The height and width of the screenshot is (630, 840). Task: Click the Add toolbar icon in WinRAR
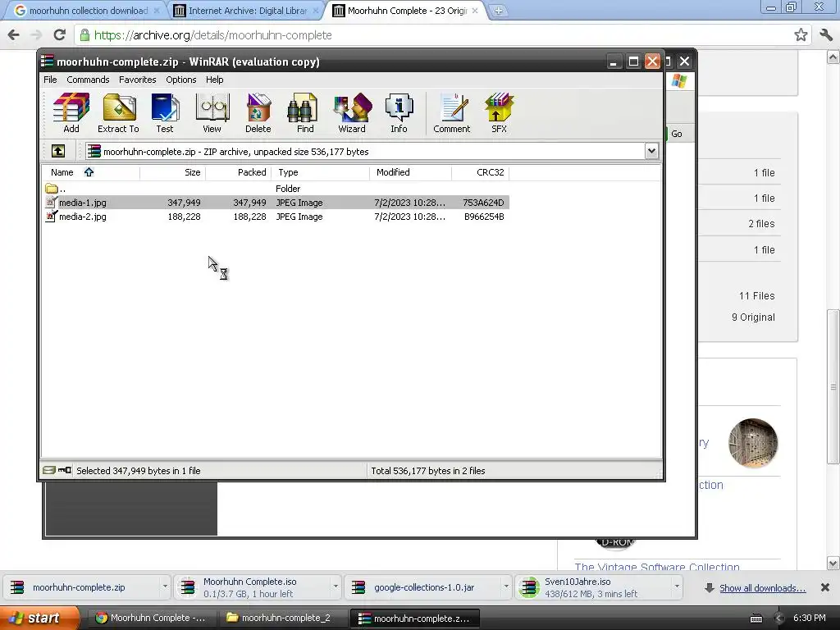click(71, 112)
